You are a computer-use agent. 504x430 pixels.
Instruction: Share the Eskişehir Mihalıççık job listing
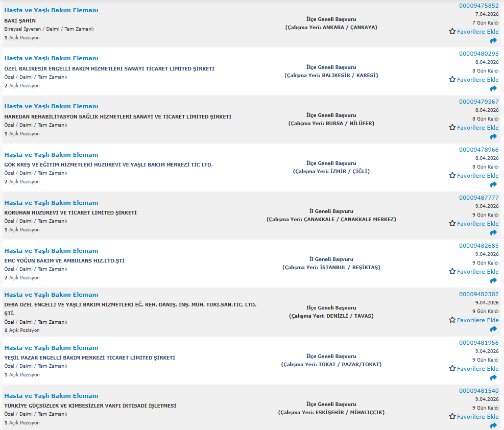pos(493,425)
